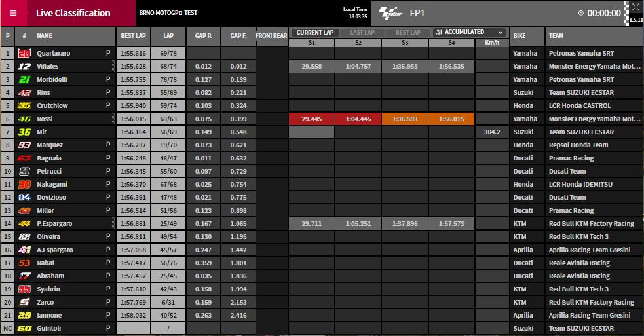The image size is (644, 336).
Task: Click Nakagami's number 30 badge
Action: point(24,185)
